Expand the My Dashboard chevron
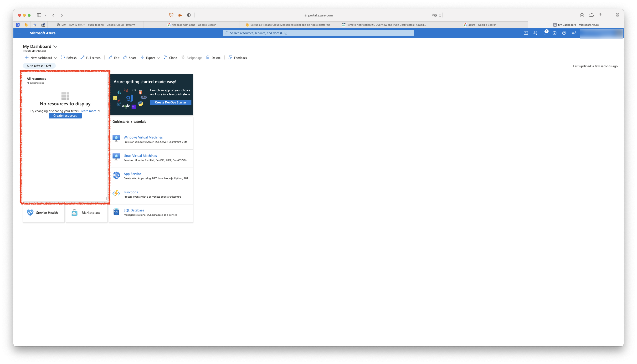 coord(56,46)
